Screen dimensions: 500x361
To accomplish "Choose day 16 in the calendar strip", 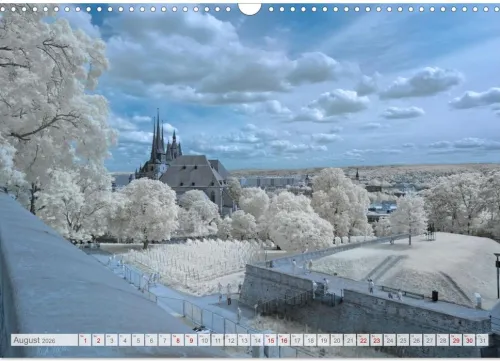I will tap(284, 340).
